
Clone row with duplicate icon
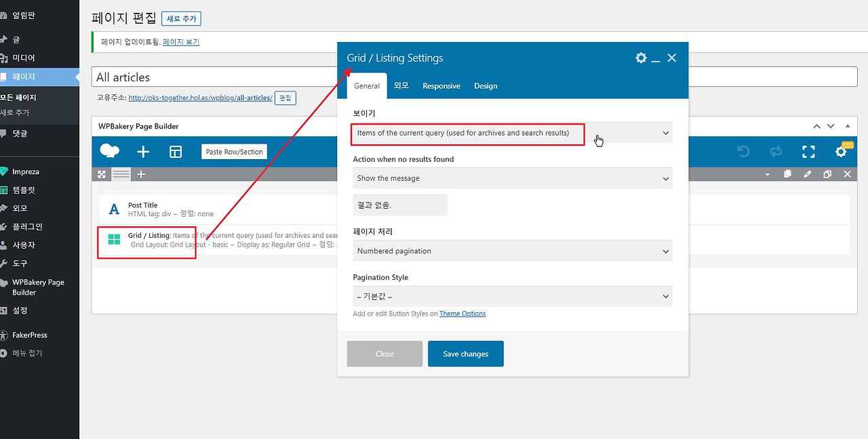point(827,174)
